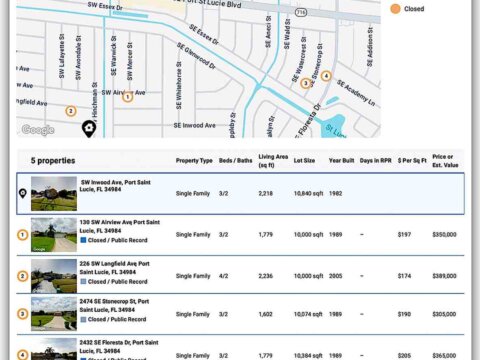Click map marker number 2 near Langfield Ave
This screenshot has height=360, width=480.
pos(70,111)
